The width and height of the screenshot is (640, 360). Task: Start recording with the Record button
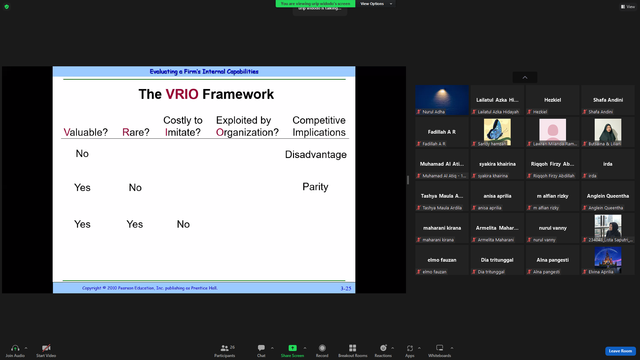(322, 350)
